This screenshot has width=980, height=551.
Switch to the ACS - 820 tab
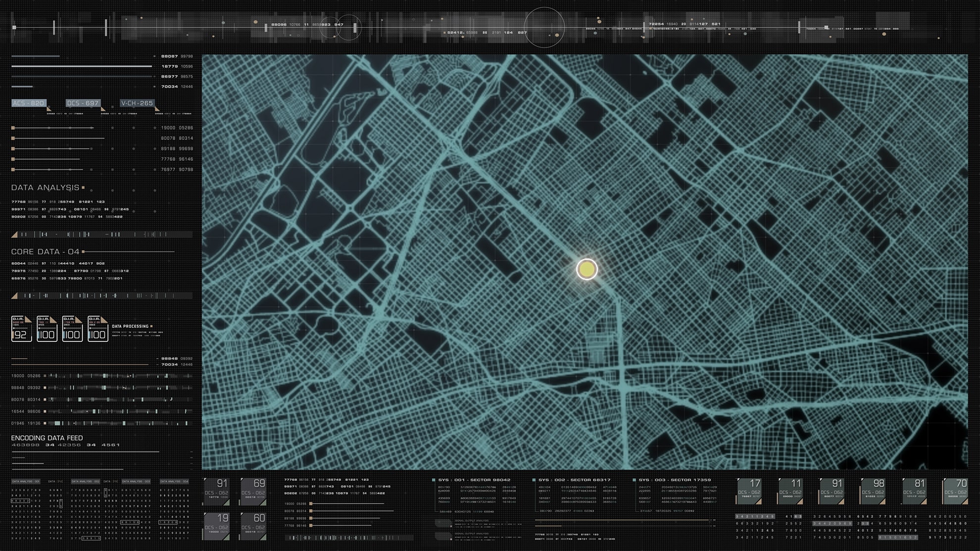pos(29,103)
